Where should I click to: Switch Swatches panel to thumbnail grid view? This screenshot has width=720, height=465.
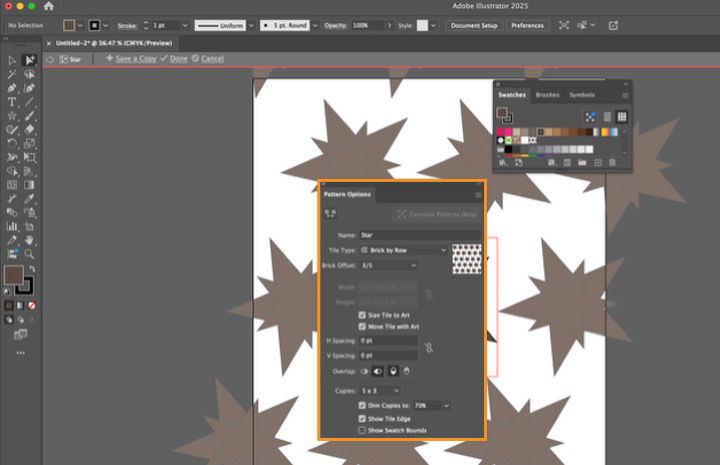tap(622, 117)
